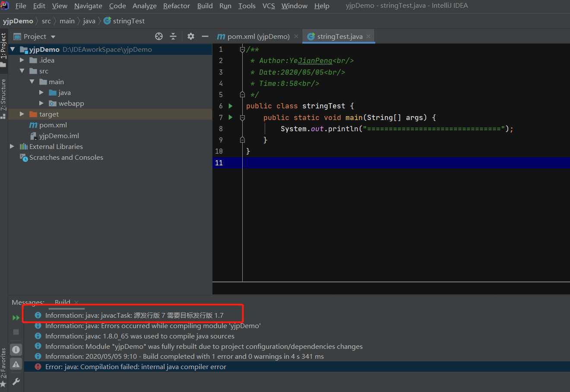The height and width of the screenshot is (392, 570).
Task: Click main in the breadcrumb bar
Action: (67, 21)
